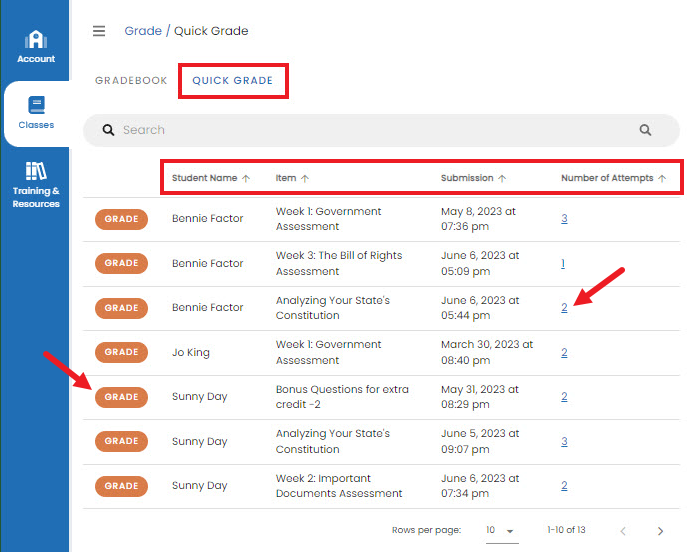Open attempts link for Bennie Factor's State Constitution
Viewport: 691px width, 552px height.
pos(564,308)
